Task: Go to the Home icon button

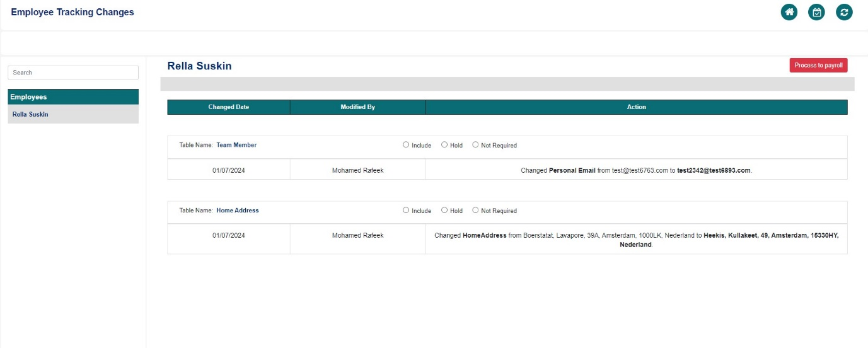Action: coord(789,12)
